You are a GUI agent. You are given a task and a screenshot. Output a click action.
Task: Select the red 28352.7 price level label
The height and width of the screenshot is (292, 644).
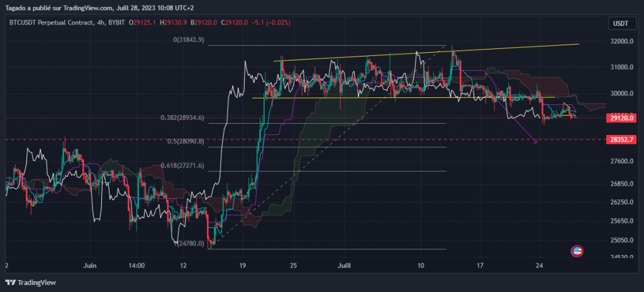pos(621,140)
